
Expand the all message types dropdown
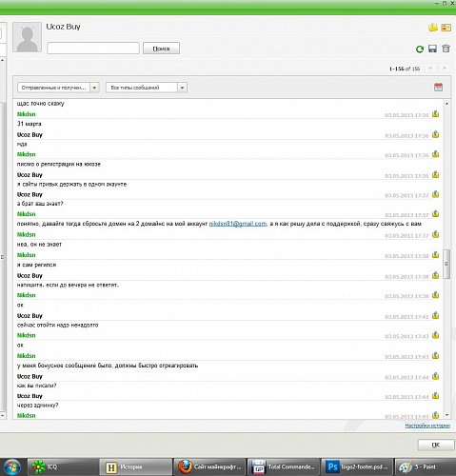click(147, 88)
